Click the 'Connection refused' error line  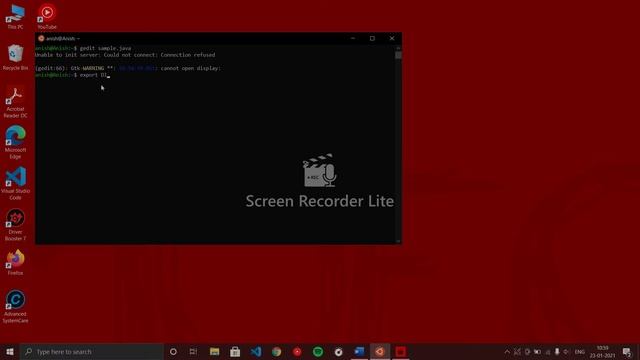(x=125, y=55)
